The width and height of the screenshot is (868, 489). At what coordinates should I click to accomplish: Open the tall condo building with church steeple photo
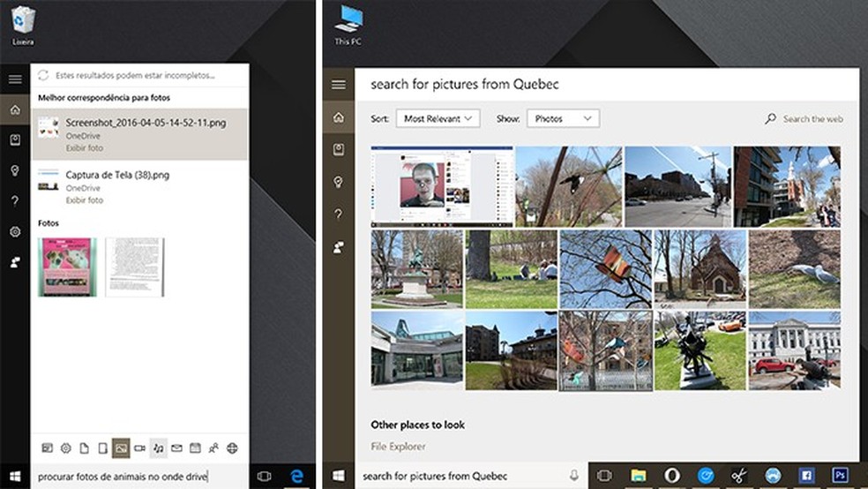pyautogui.click(x=787, y=186)
